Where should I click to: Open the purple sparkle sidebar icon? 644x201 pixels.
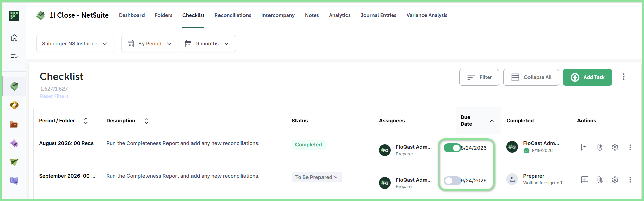14,143
